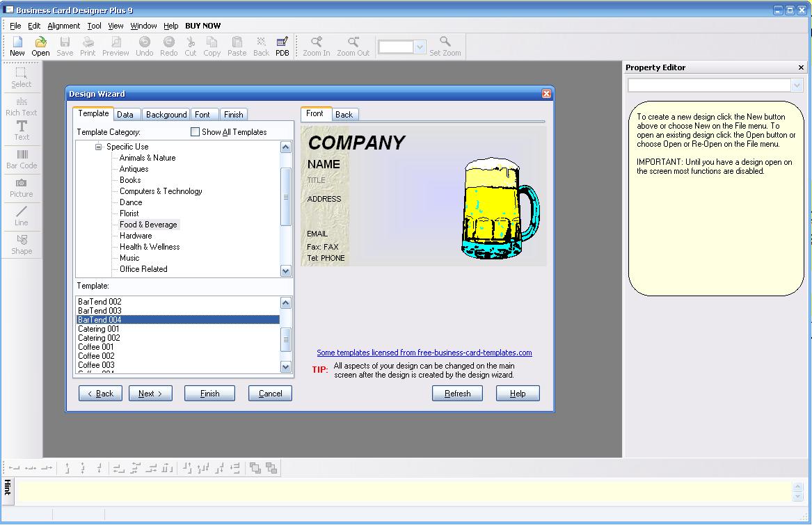Choose the Shape tool
Screen dimensions: 812x525
tap(22, 245)
